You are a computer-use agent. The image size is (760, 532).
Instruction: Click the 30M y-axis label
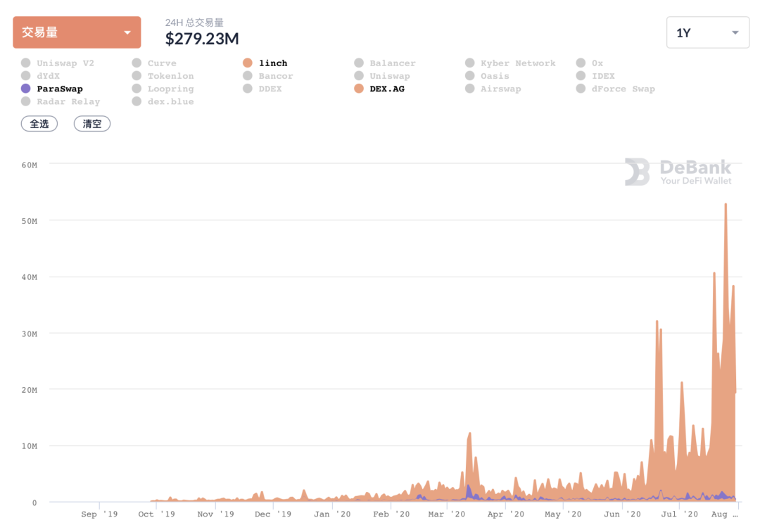pyautogui.click(x=29, y=334)
